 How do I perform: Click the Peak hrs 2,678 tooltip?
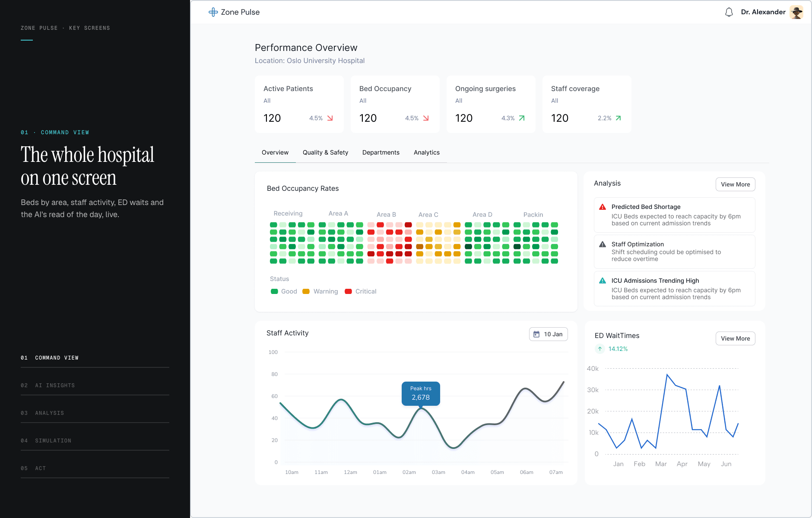[x=421, y=393]
